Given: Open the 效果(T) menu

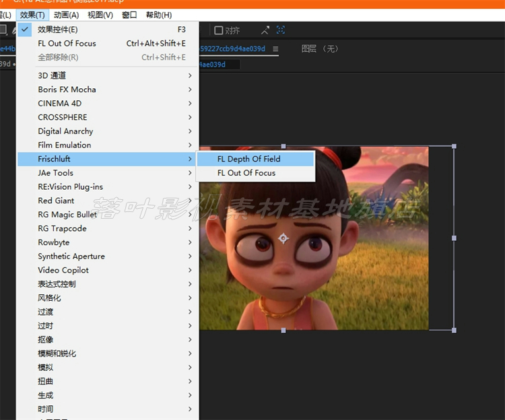Looking at the screenshot, I should pyautogui.click(x=32, y=15).
